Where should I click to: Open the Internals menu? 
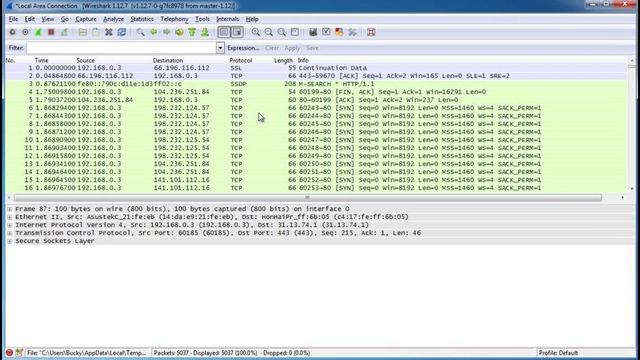pyautogui.click(x=227, y=19)
